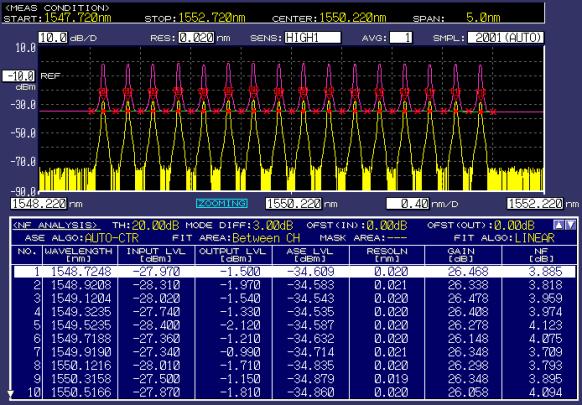Click the OUTPUT LVL column header
Screen dimensions: 582x405
point(233,255)
